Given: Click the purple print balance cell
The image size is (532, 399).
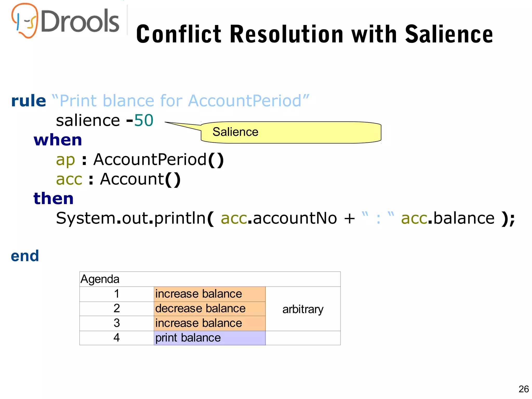Looking at the screenshot, I should 209,338.
